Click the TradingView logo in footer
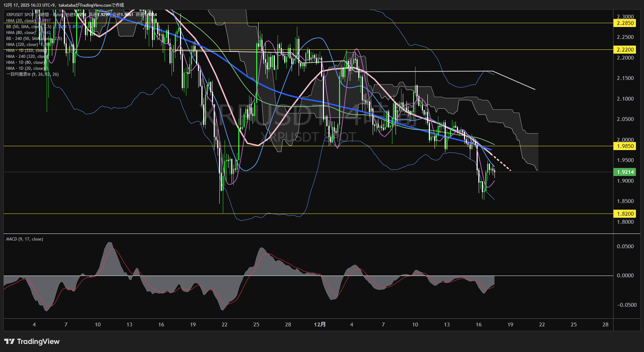Screen dimensions: 644x352 click(x=32, y=341)
